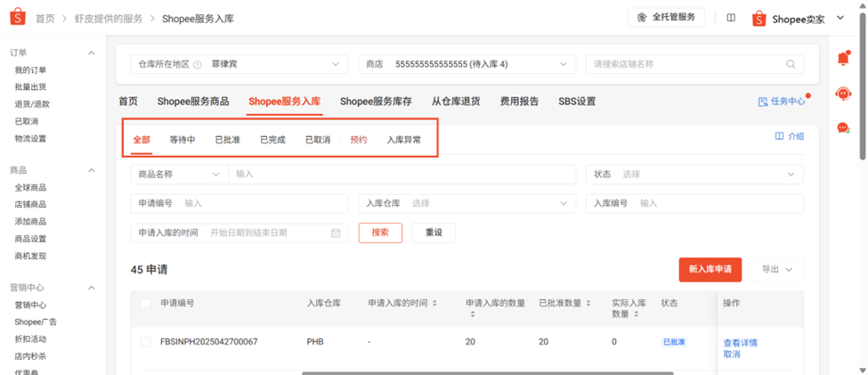Select all rows with header checkbox

(x=146, y=303)
